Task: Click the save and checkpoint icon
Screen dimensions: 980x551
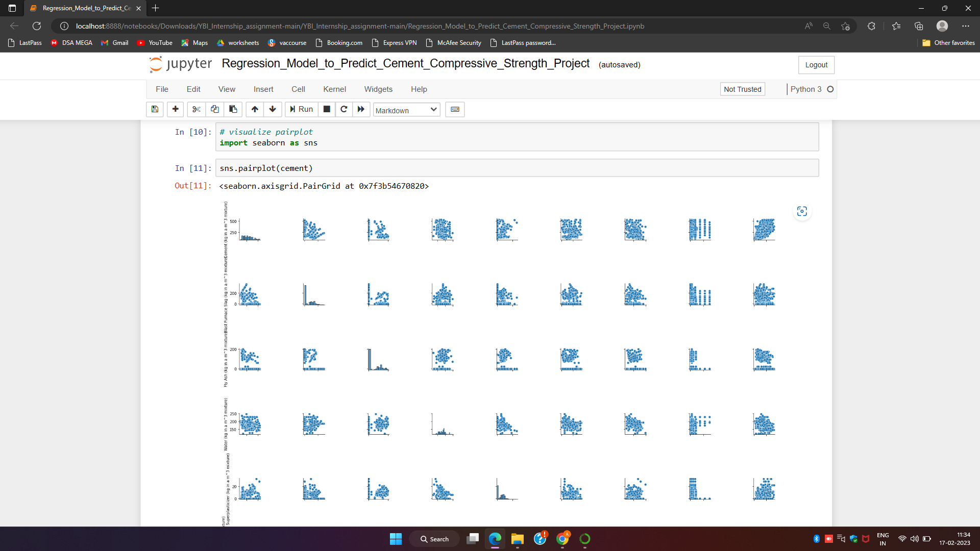Action: [155, 109]
